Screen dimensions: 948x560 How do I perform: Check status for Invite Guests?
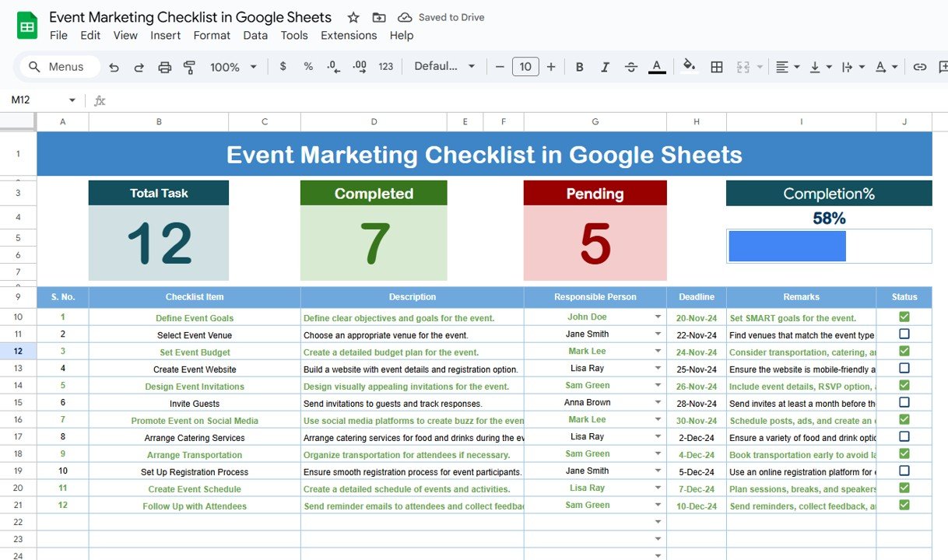pyautogui.click(x=904, y=402)
